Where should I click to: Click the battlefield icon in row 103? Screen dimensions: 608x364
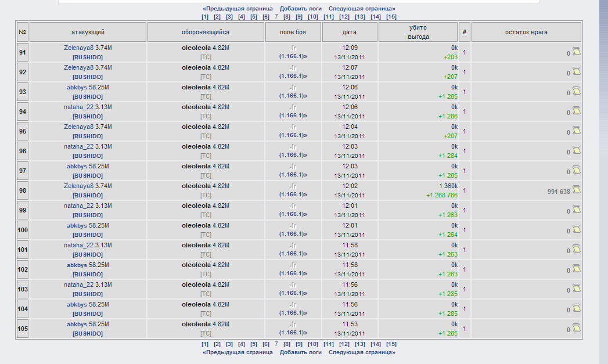tap(293, 284)
